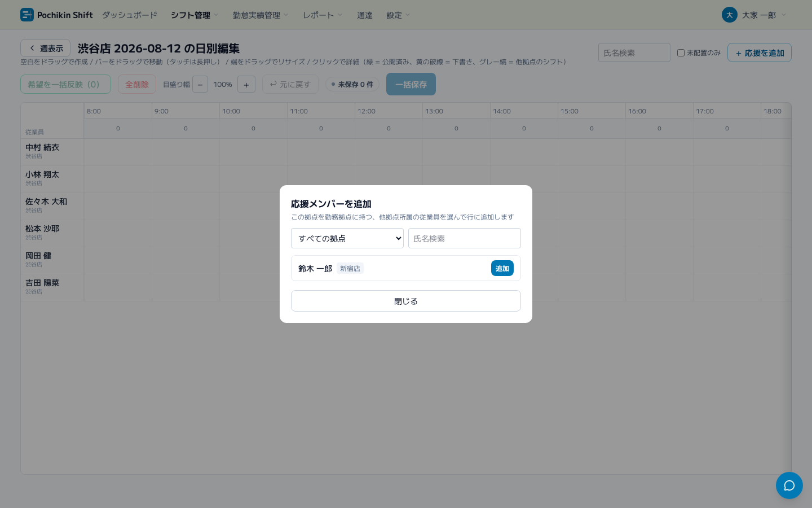
Task: Click 希望を一括反映 (0) button
Action: pyautogui.click(x=65, y=84)
